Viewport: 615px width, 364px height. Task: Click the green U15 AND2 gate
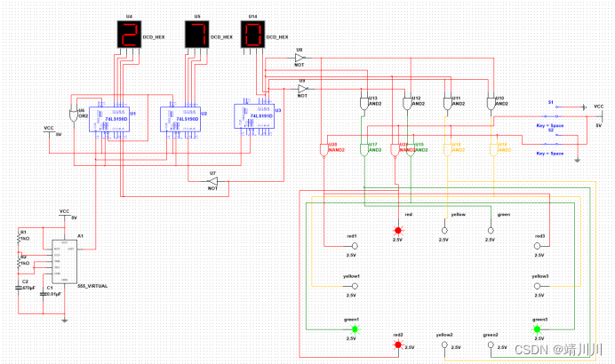(411, 150)
